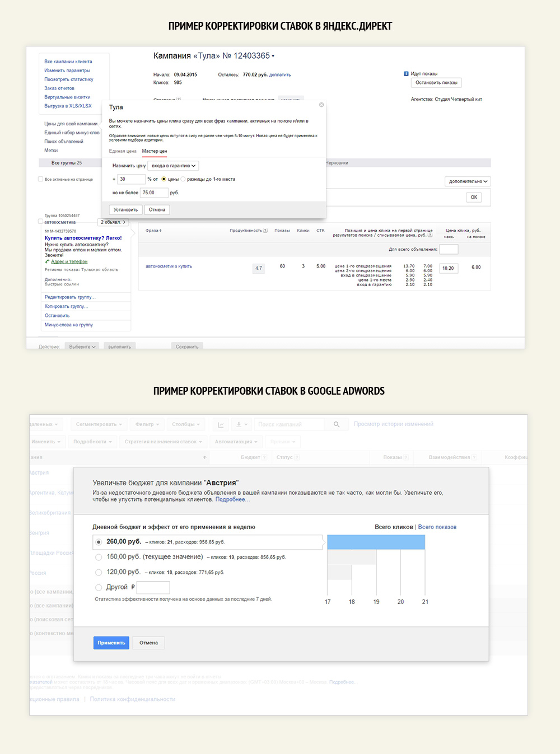Click the Другой custom budget input field
This screenshot has height=754, width=560.
[x=153, y=587]
